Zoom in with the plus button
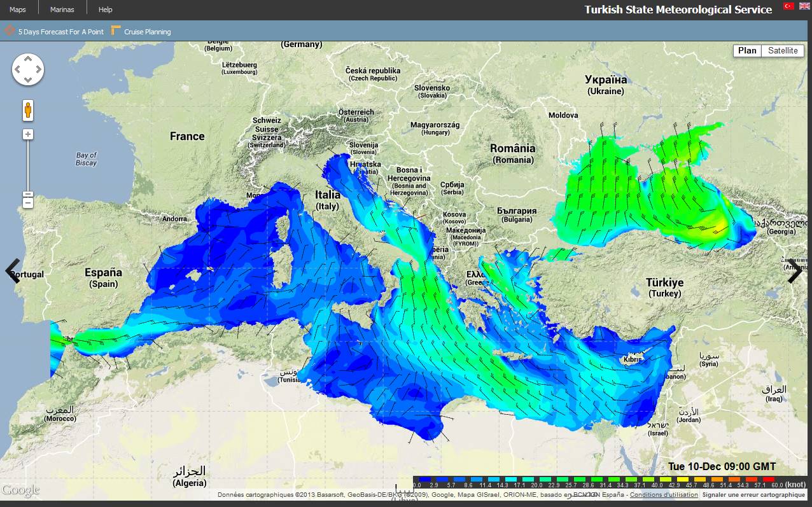This screenshot has height=507, width=812. 28,134
